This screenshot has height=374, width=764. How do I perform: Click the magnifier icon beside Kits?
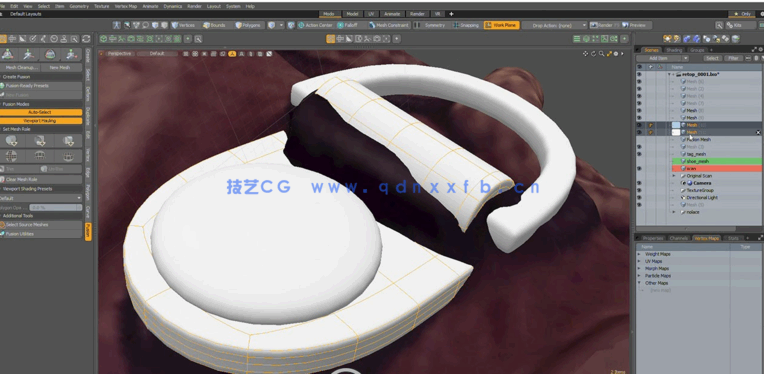point(719,25)
